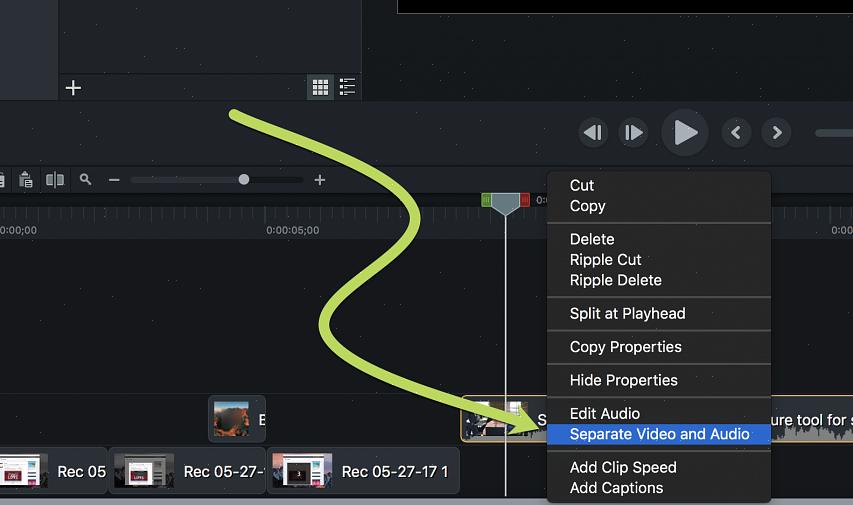The height and width of the screenshot is (505, 853).
Task: Select Separate Video and Audio
Action: [659, 434]
